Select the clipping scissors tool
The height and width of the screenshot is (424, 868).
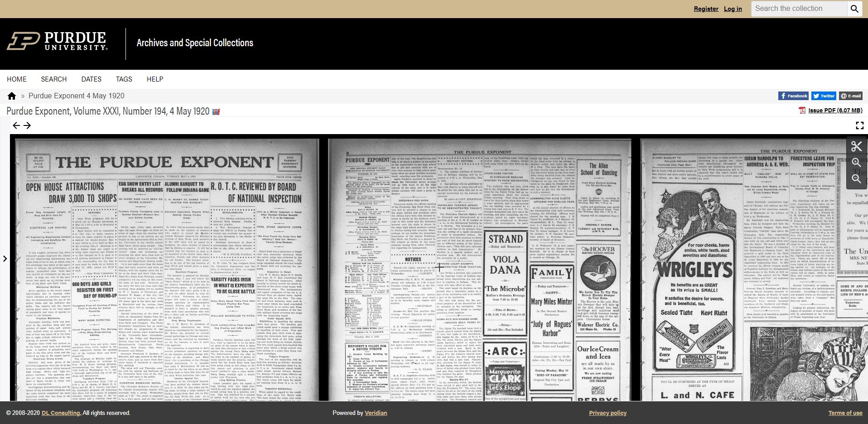pos(857,146)
